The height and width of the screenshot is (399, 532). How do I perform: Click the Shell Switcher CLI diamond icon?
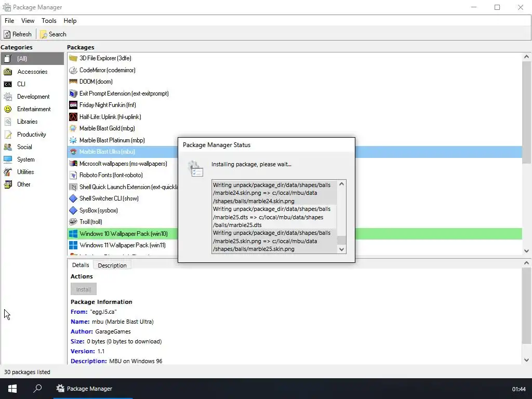(x=73, y=198)
